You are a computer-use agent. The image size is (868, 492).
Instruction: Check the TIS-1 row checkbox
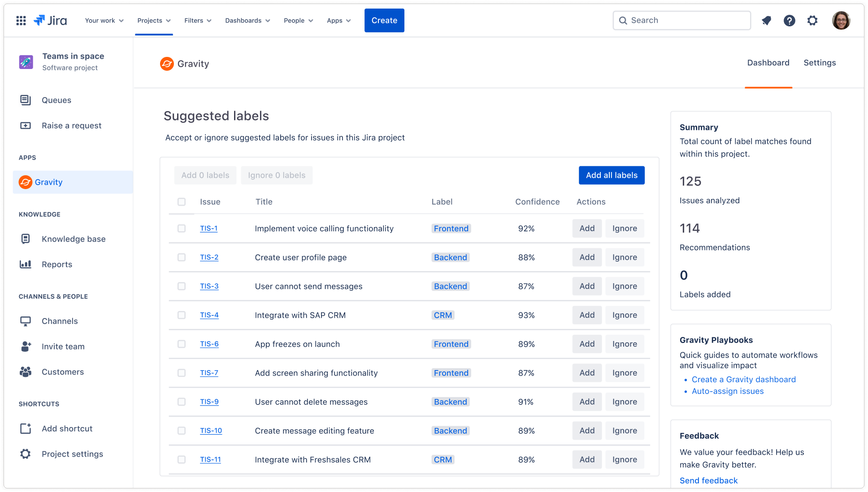pyautogui.click(x=182, y=229)
